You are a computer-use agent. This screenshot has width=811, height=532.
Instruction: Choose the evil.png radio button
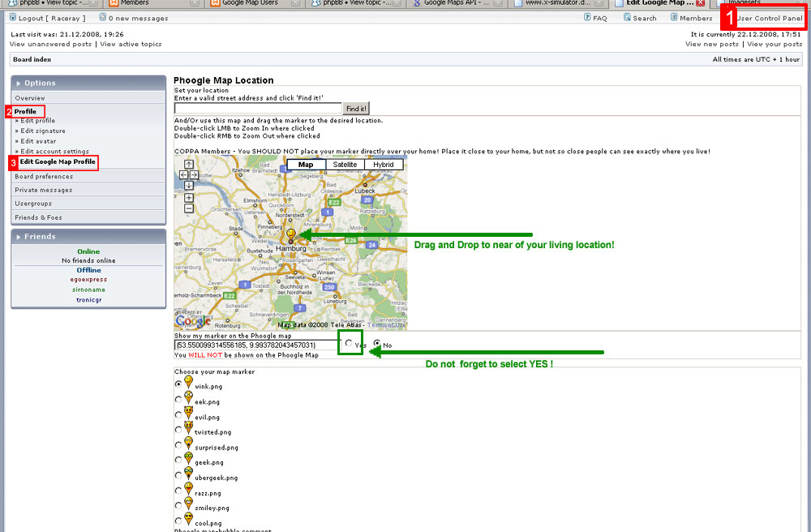click(178, 414)
